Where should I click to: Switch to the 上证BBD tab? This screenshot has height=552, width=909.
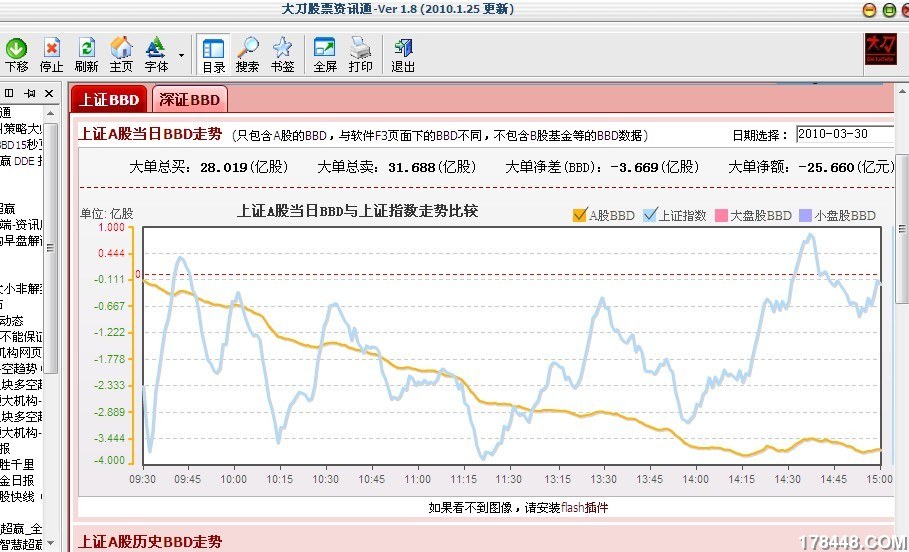[x=109, y=100]
